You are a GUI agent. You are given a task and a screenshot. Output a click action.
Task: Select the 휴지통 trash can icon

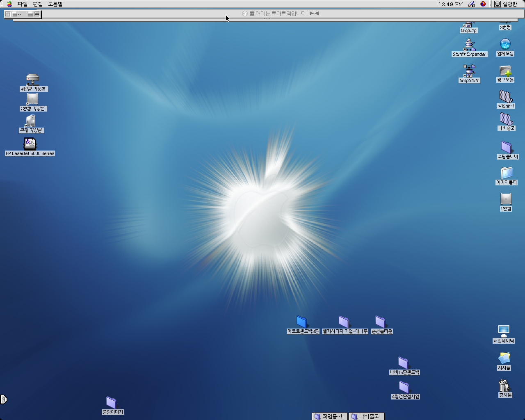pos(504,386)
